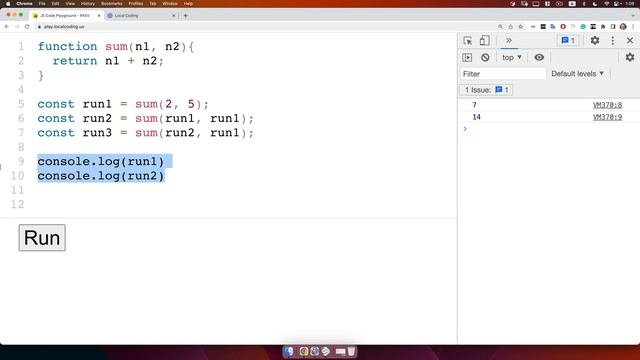640x360 pixels.
Task: Click code line console.log(run2)
Action: 101,176
